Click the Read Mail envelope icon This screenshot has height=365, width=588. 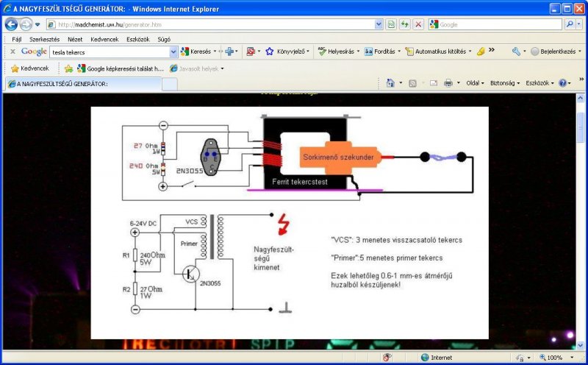(x=434, y=83)
